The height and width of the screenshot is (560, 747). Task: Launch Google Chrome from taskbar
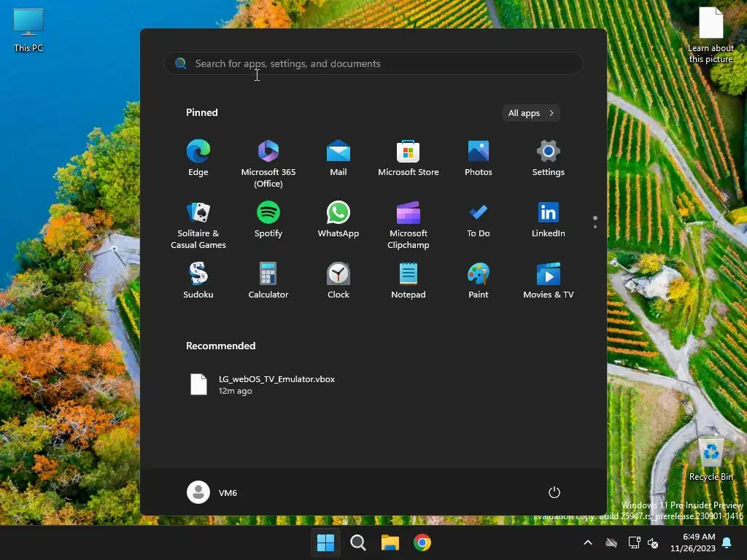pos(422,542)
